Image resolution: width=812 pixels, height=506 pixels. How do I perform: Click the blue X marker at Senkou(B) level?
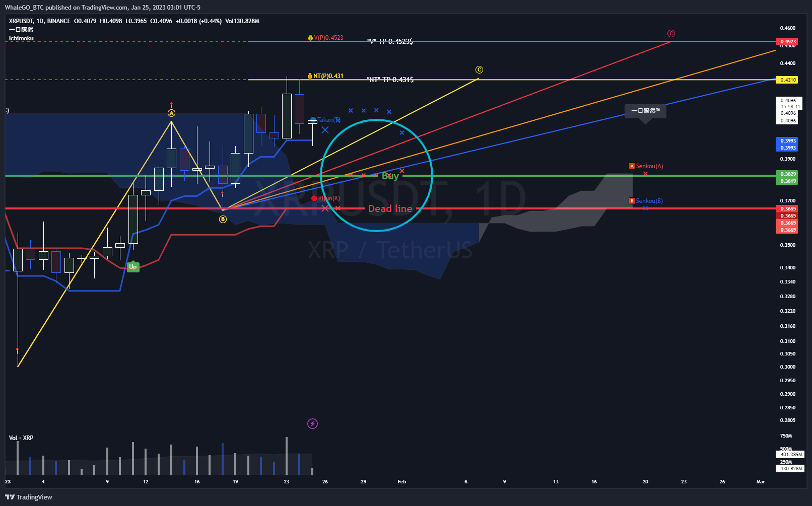coord(645,208)
